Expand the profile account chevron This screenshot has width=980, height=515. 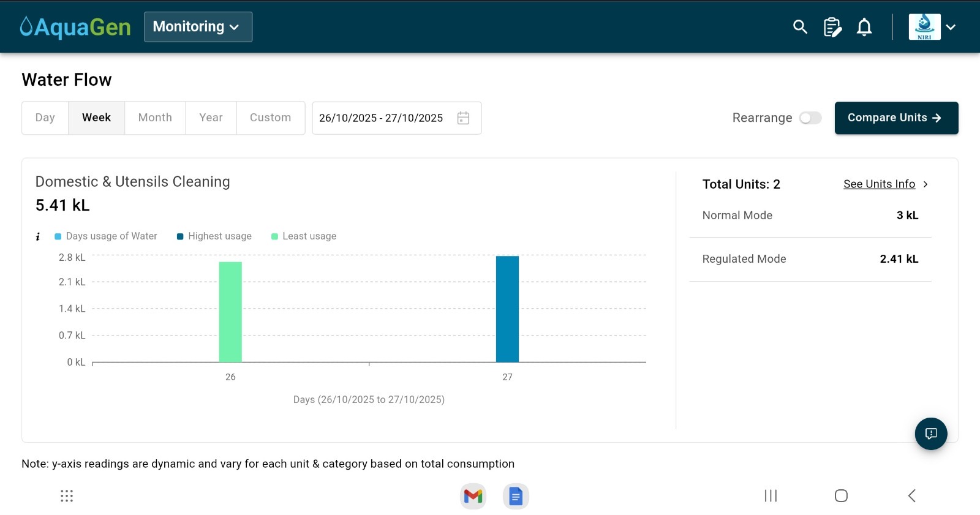point(951,27)
